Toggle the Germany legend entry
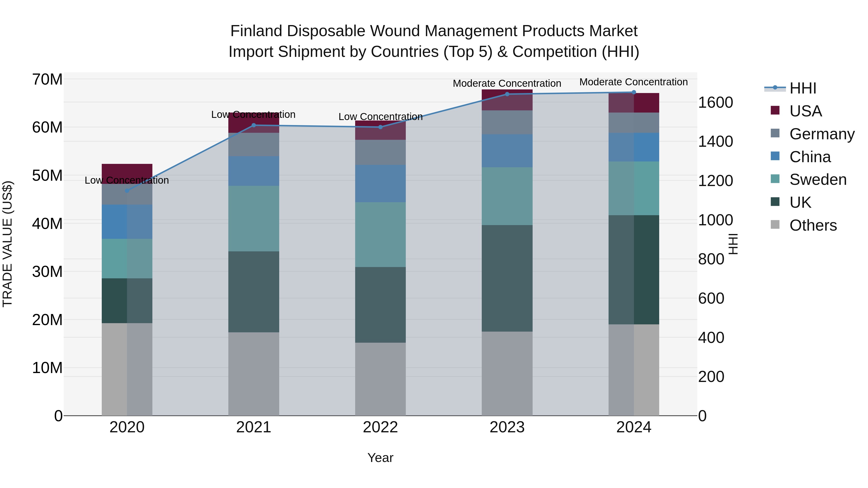The width and height of the screenshot is (868, 488). point(813,134)
